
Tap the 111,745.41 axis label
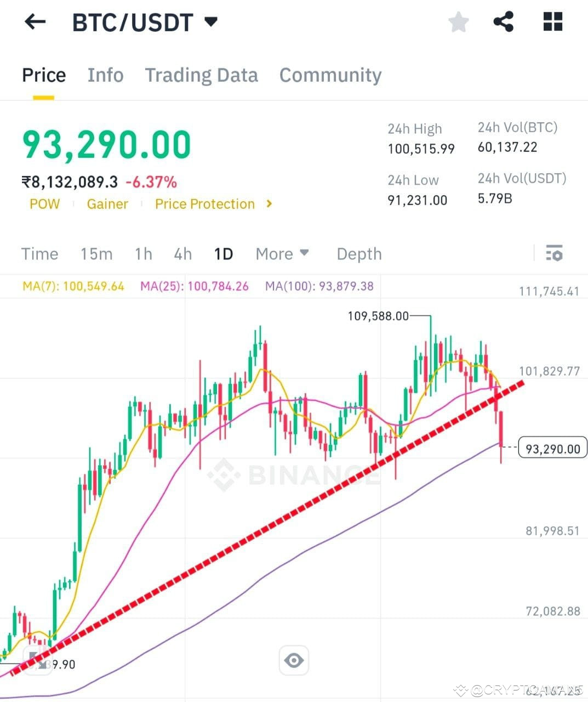[549, 291]
